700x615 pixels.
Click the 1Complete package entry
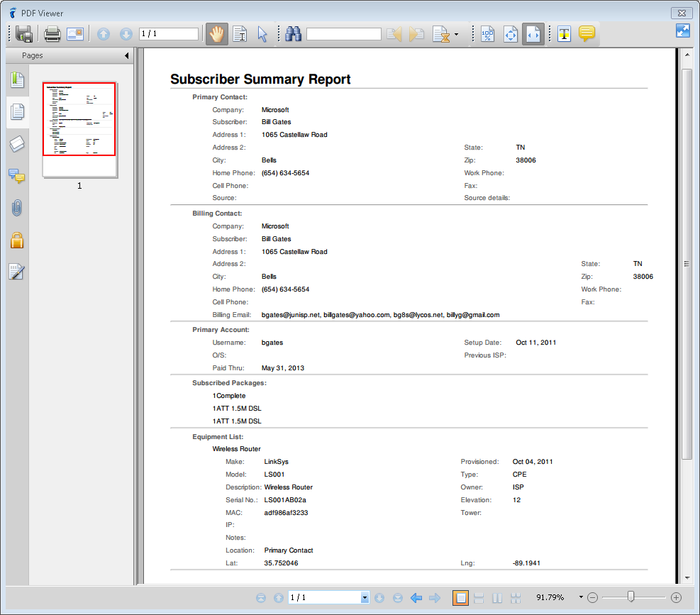pos(229,396)
